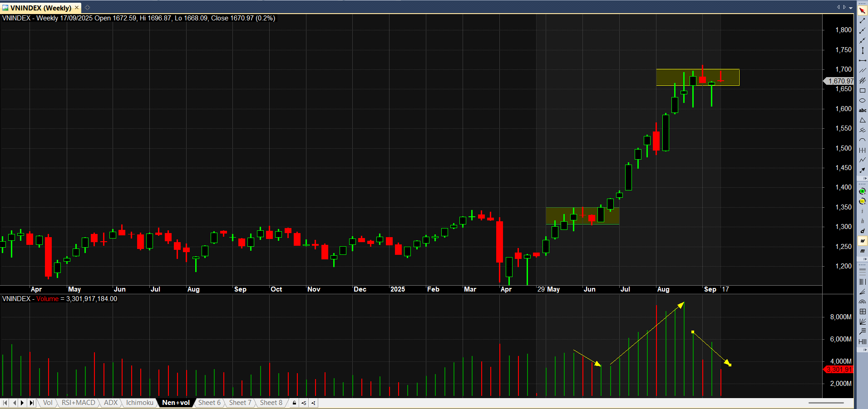
Task: Close the VNINDEX (Weekly) tab
Action: coord(77,8)
